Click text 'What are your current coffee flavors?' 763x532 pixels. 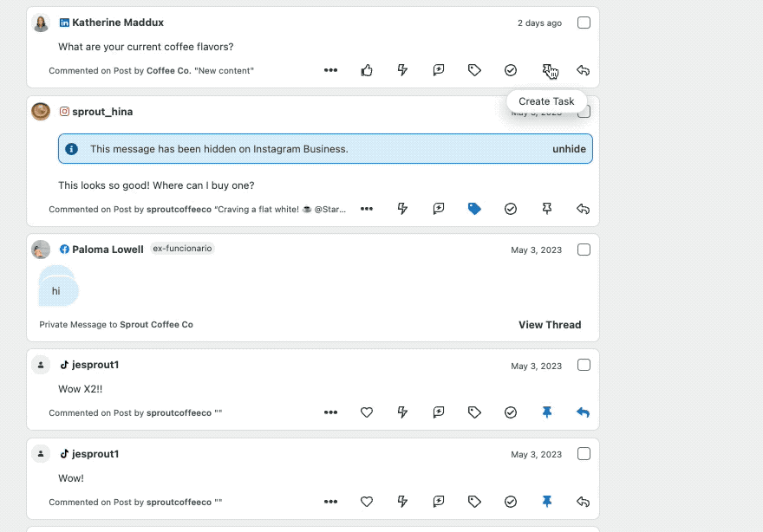pyautogui.click(x=146, y=47)
